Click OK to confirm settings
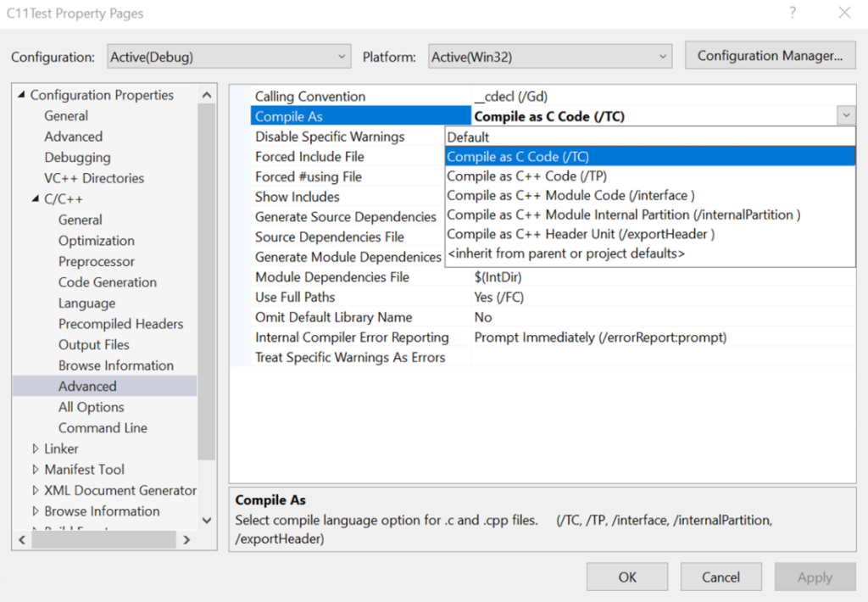The height and width of the screenshot is (602, 868). coord(627,577)
